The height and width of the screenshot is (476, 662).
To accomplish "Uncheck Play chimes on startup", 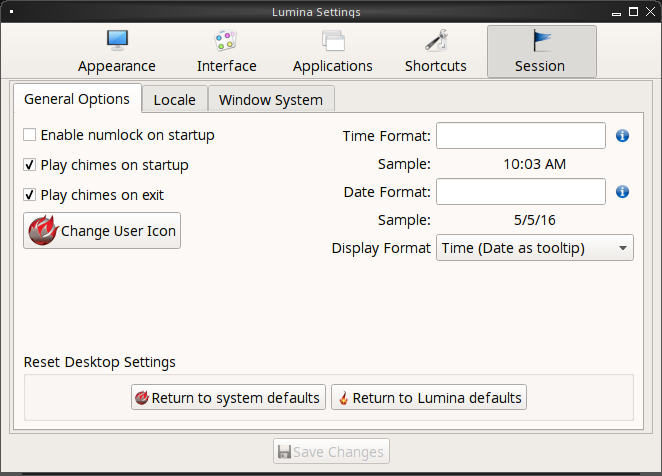I will pos(29,165).
